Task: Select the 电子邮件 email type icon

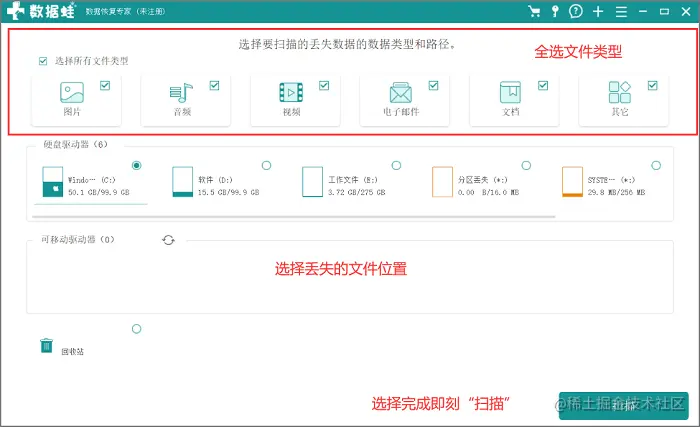Action: (400, 92)
